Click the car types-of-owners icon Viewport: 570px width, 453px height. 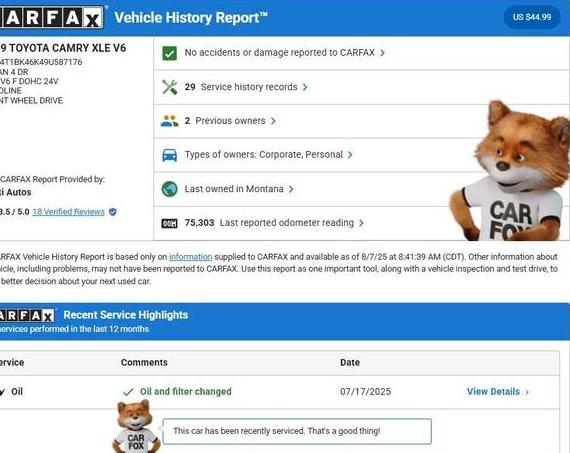coord(169,155)
